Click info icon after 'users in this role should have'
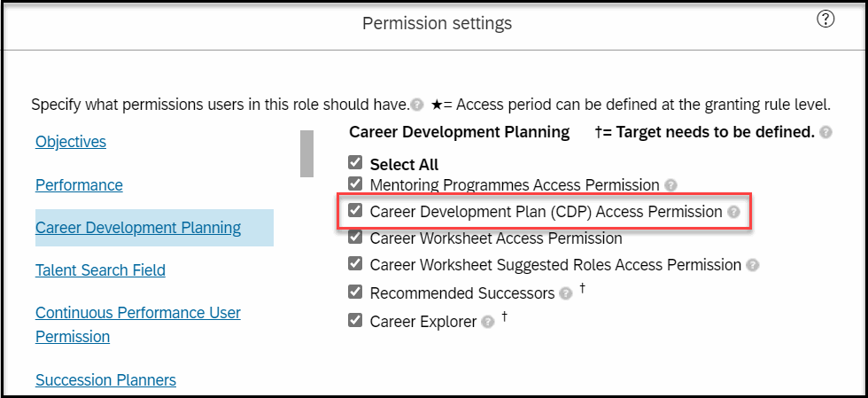Screen dimensions: 868x398 click(418, 105)
